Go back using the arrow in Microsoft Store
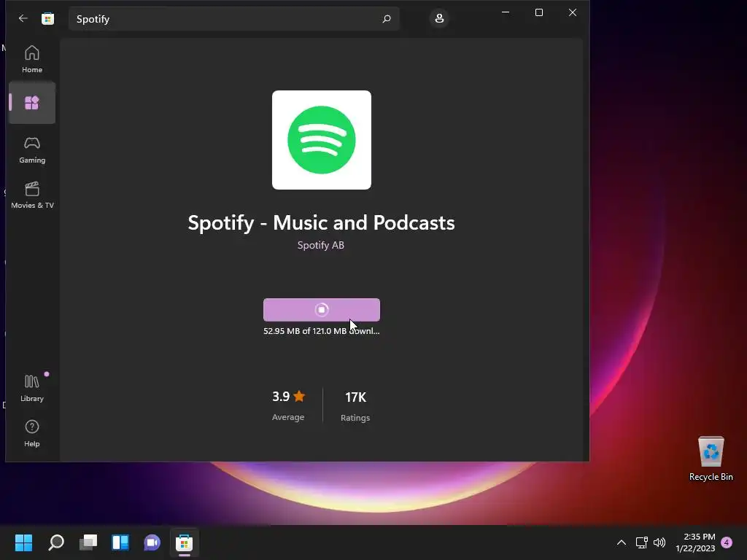 tap(23, 18)
